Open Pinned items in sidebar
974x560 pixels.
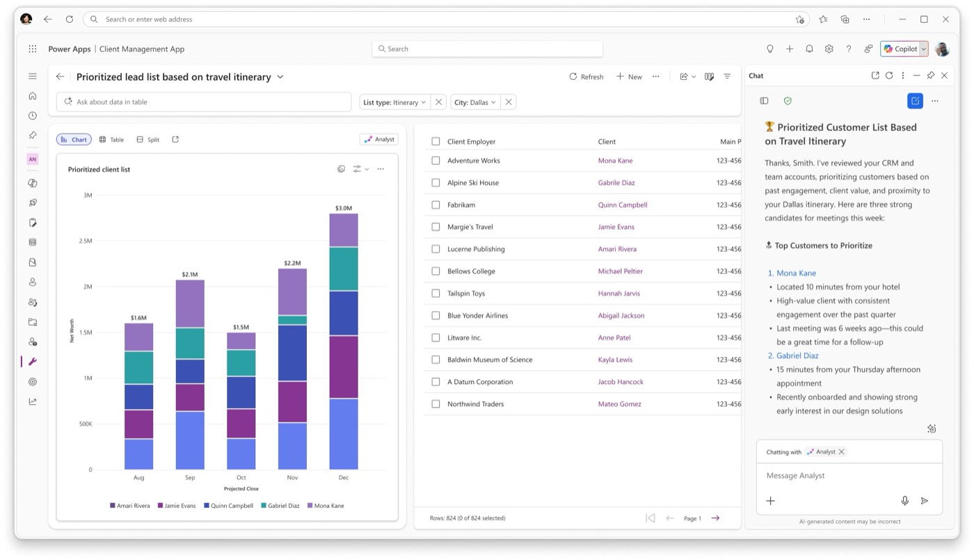(33, 135)
